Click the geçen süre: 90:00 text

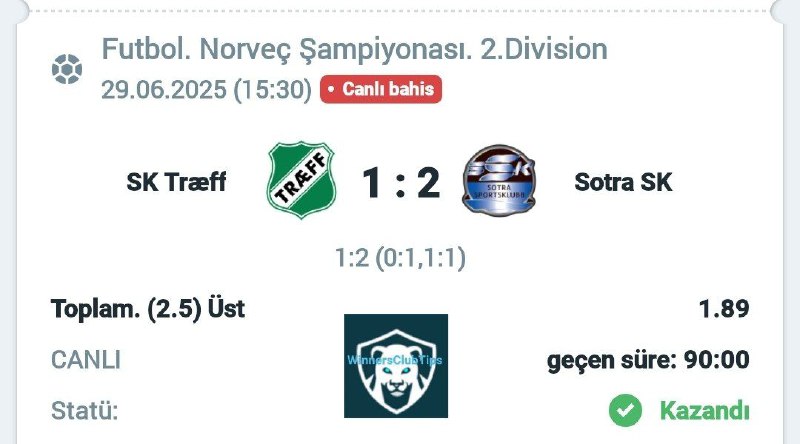648,360
